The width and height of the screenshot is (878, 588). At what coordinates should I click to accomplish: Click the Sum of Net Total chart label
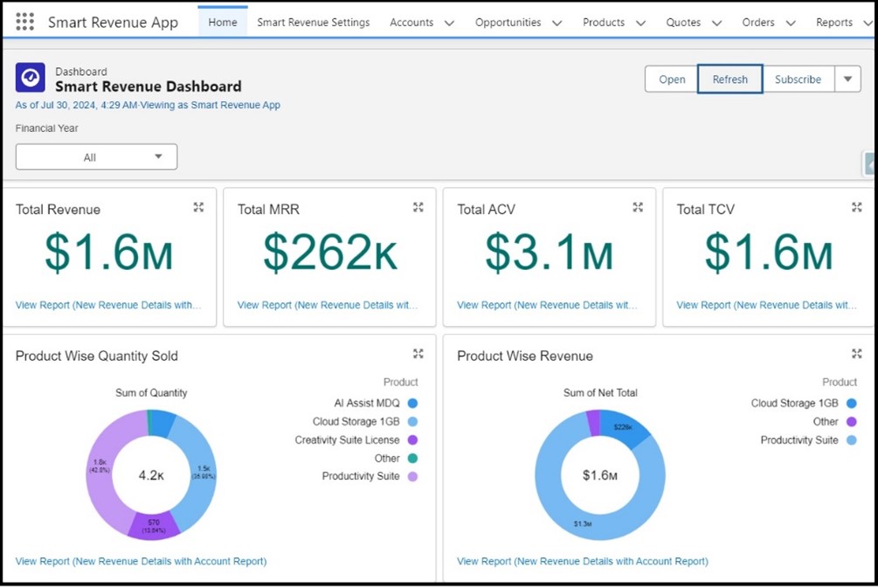tap(600, 392)
